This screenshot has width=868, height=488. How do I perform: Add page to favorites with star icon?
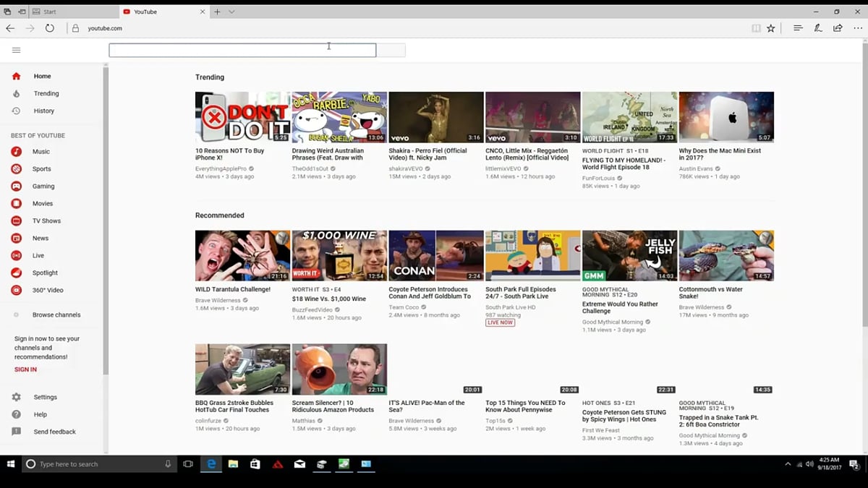tap(771, 28)
